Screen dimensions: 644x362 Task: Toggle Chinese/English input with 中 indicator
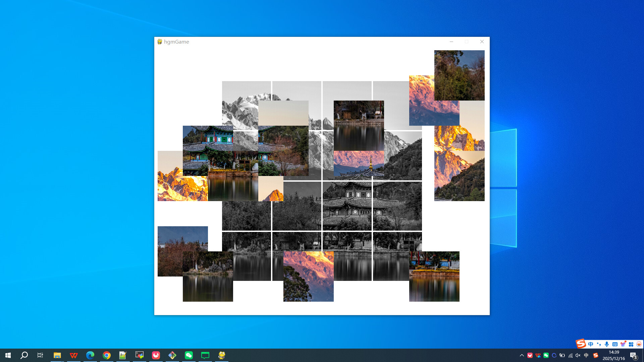[586, 355]
